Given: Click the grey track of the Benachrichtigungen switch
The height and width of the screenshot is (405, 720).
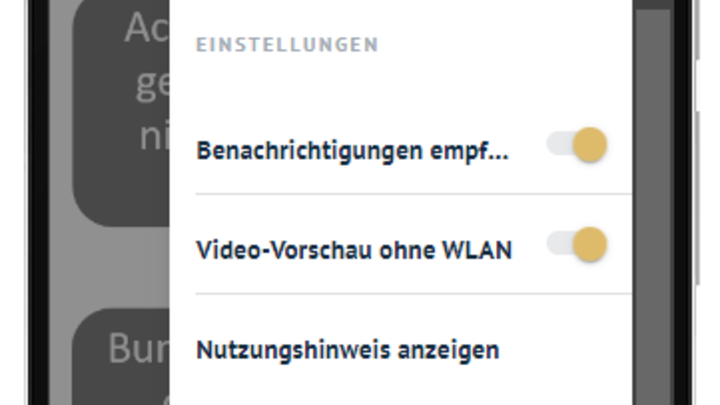Looking at the screenshot, I should click(x=559, y=144).
